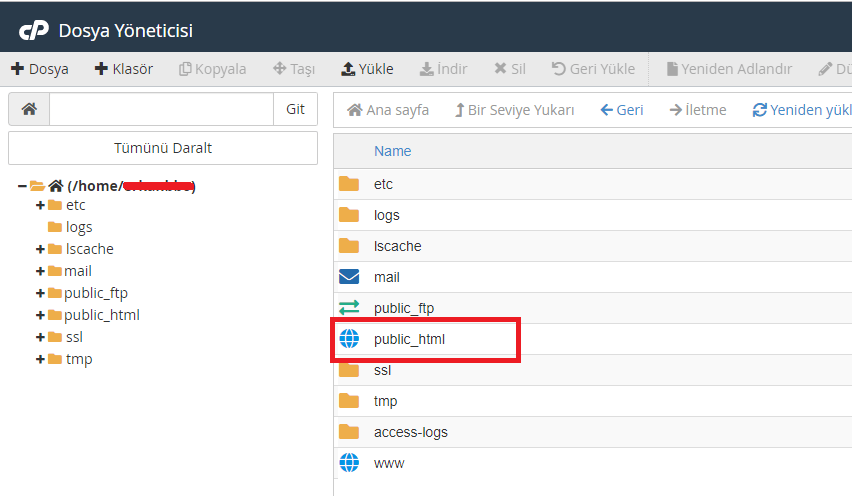Viewport: 852px width, 496px height.
Task: Click the globe icon beside public_html
Action: 349,339
